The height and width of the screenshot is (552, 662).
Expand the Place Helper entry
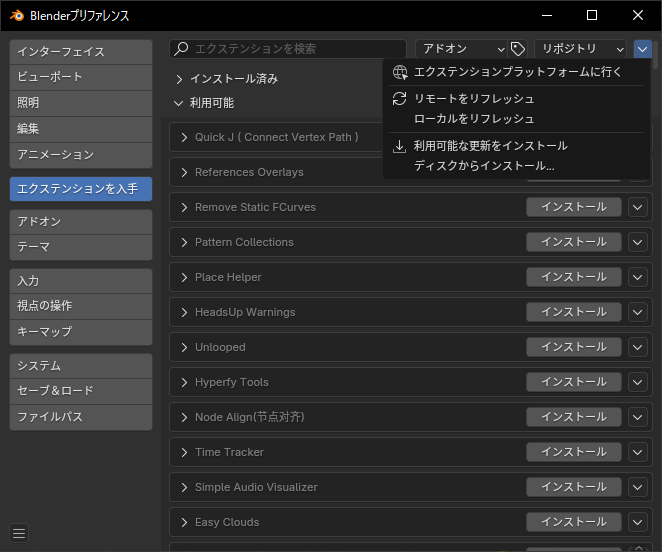click(x=184, y=277)
